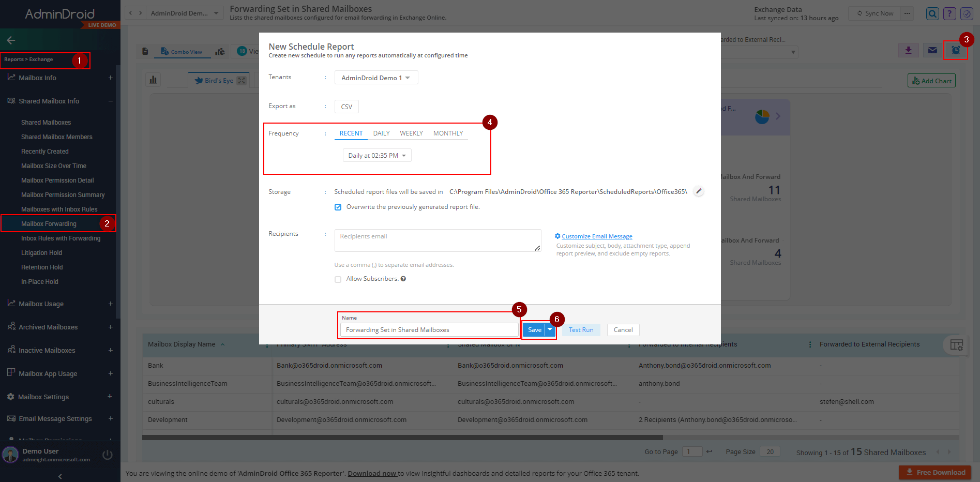This screenshot has width=980, height=482.
Task: Click the email report envelope icon
Action: click(932, 50)
